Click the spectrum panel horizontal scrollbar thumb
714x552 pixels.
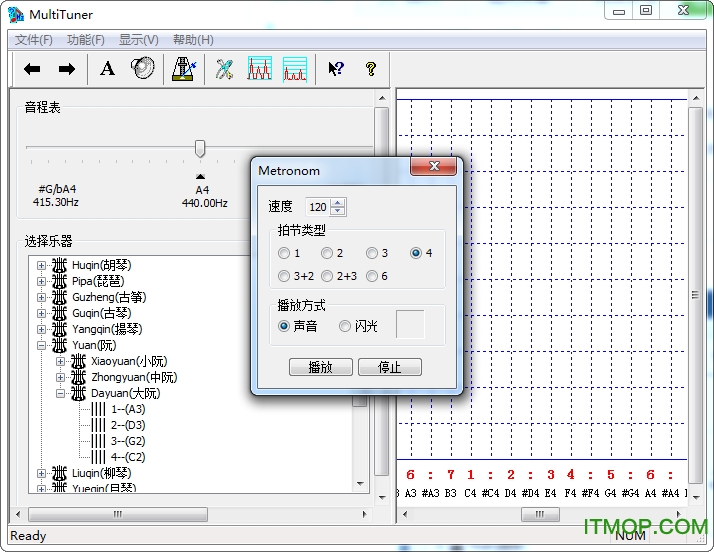point(540,515)
